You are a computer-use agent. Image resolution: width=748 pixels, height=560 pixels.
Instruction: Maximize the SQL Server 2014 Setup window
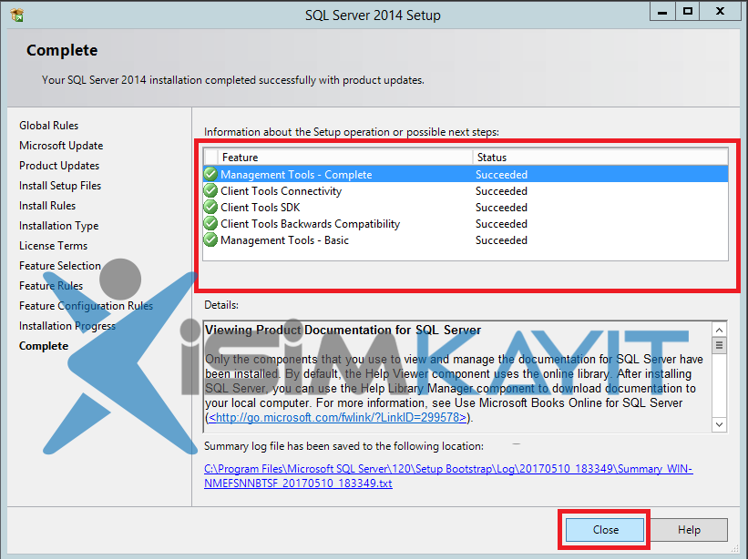pyautogui.click(x=688, y=12)
